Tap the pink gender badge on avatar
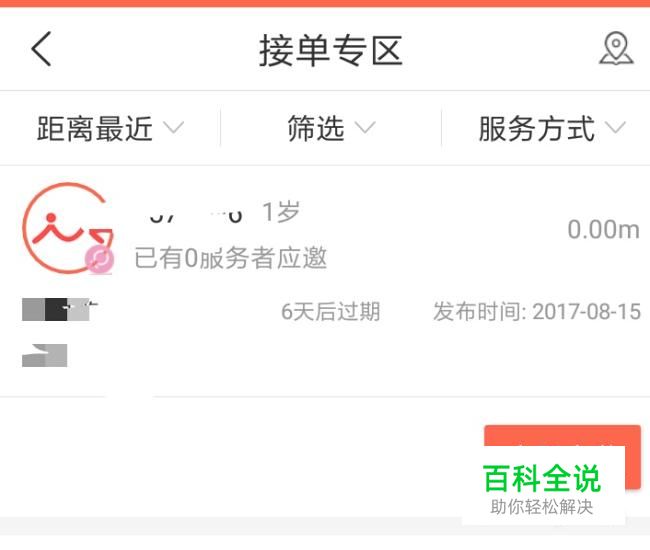 click(x=99, y=259)
